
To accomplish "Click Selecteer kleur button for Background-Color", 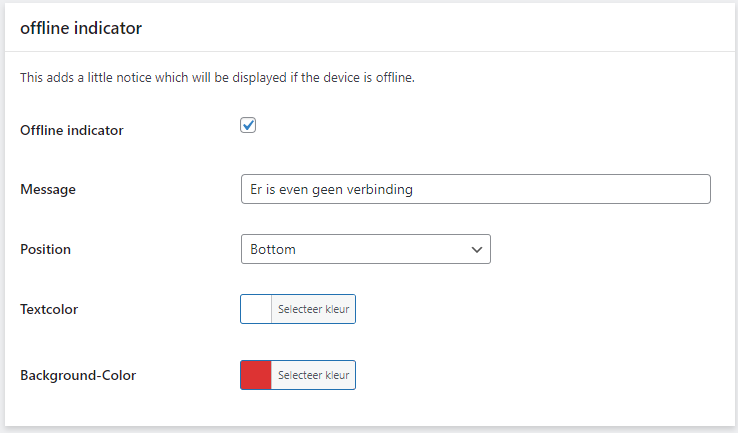I will [313, 375].
